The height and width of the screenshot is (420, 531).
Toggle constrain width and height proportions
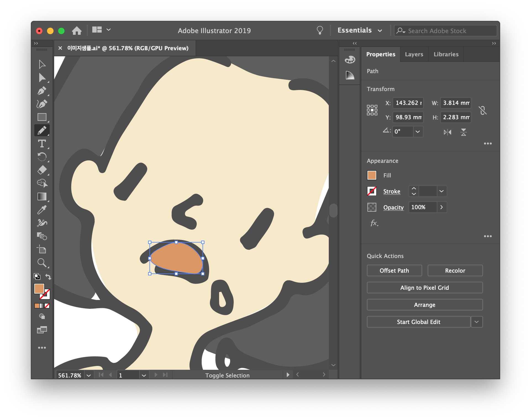(483, 110)
